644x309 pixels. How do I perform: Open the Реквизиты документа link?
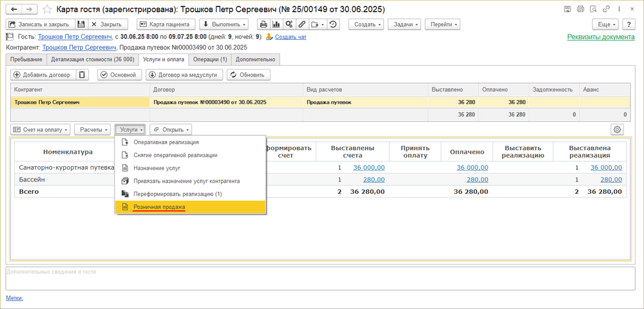pos(601,37)
